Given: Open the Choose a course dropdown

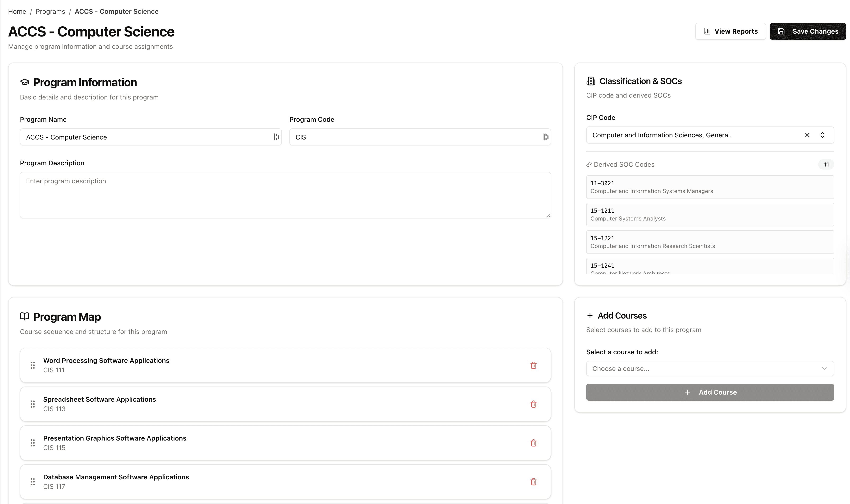Looking at the screenshot, I should click(710, 369).
